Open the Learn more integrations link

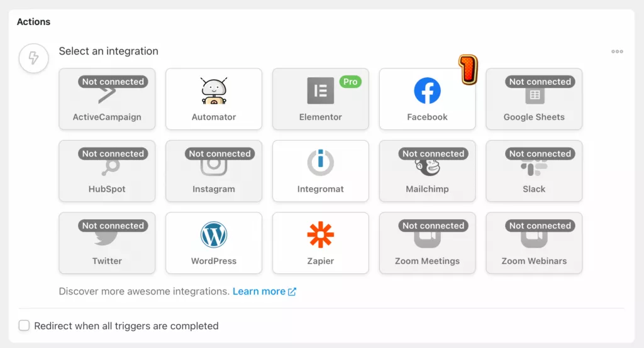point(264,291)
